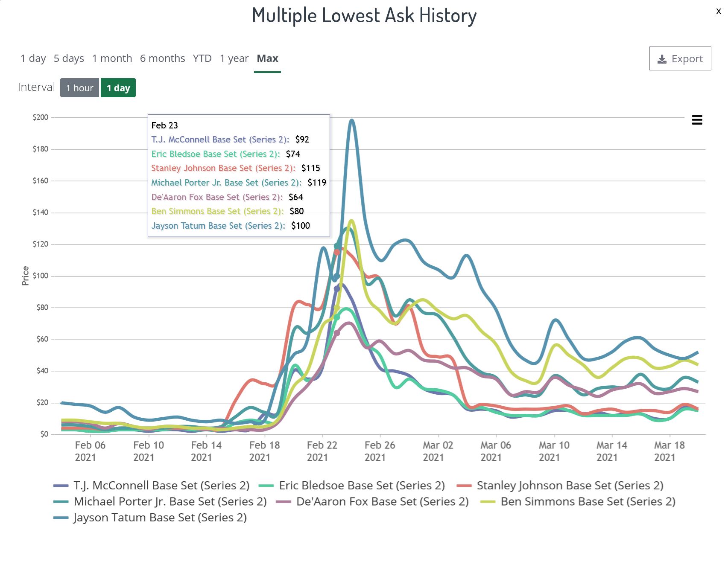Click the Mar 18 2021 axis label
The height and width of the screenshot is (579, 728).
670,451
